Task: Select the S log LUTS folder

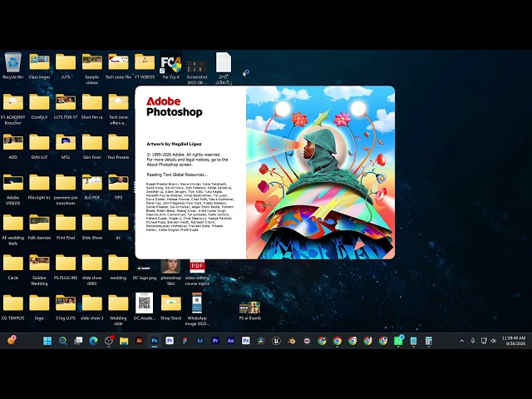Action: 66,308
